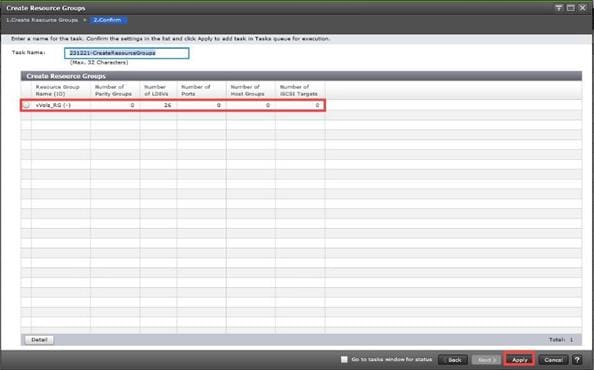This screenshot has width=594, height=370.
Task: Click the Max. 32 Characters hint
Action: point(99,62)
